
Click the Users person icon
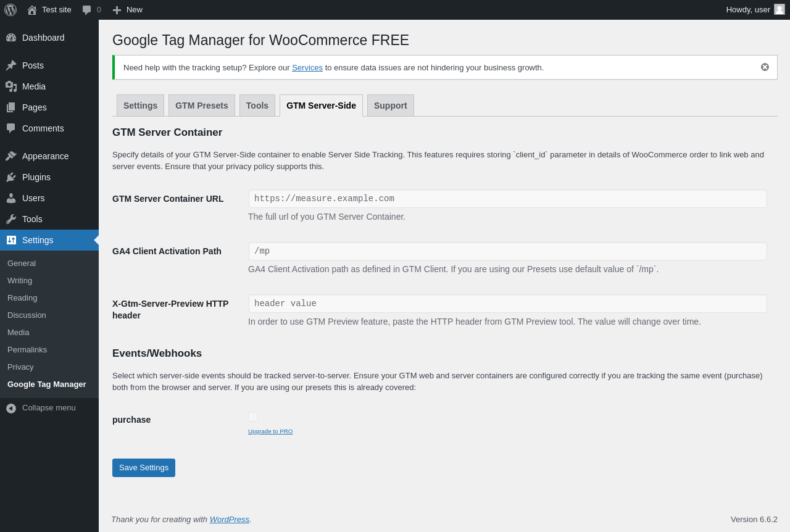(x=11, y=198)
